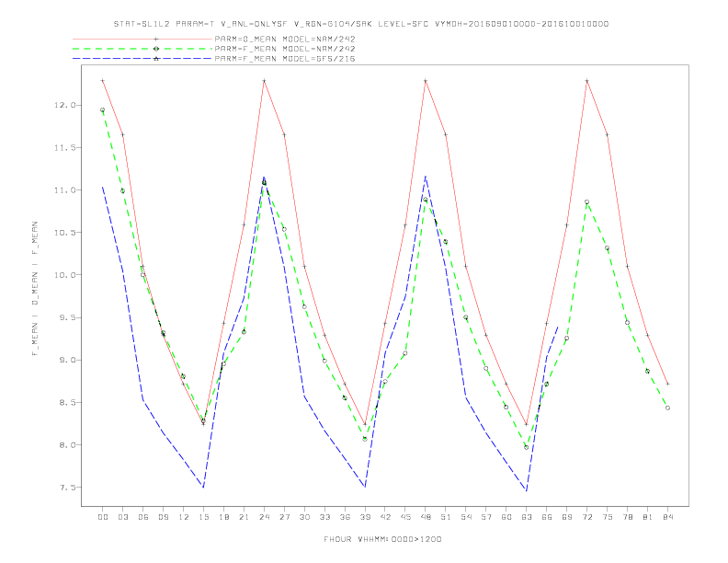This screenshot has width=728, height=563.
Task: Click x-axis tick label 84
Action: (x=668, y=517)
